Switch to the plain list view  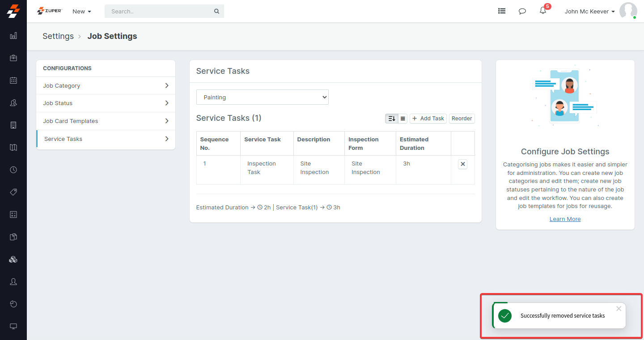[402, 119]
